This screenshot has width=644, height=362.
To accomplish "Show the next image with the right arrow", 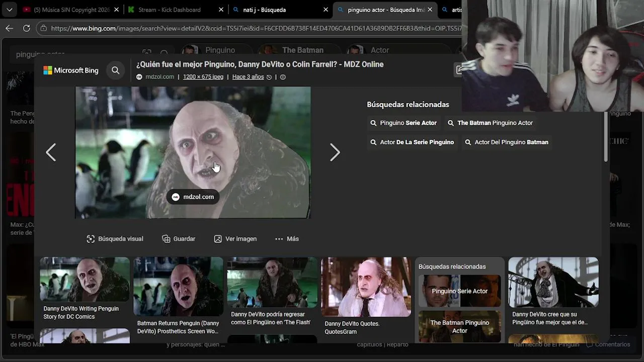I will tap(335, 152).
